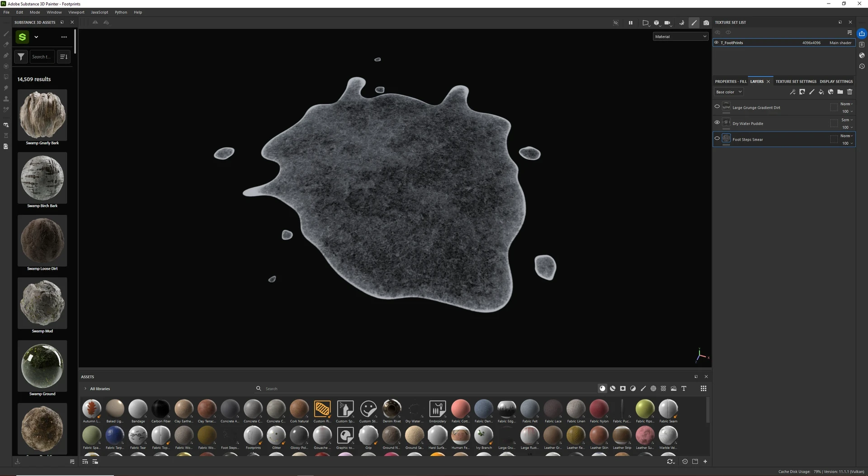Open the File menu
Viewport: 868px width, 476px height.
click(6, 12)
